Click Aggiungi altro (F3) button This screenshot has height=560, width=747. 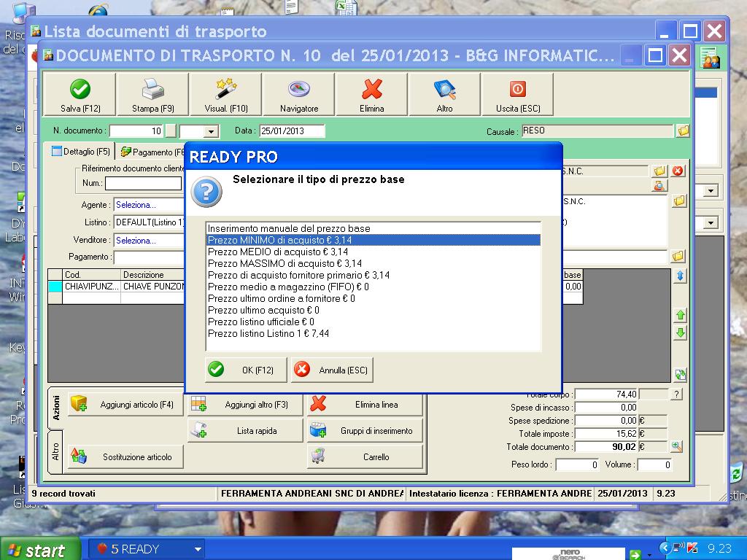tap(245, 404)
